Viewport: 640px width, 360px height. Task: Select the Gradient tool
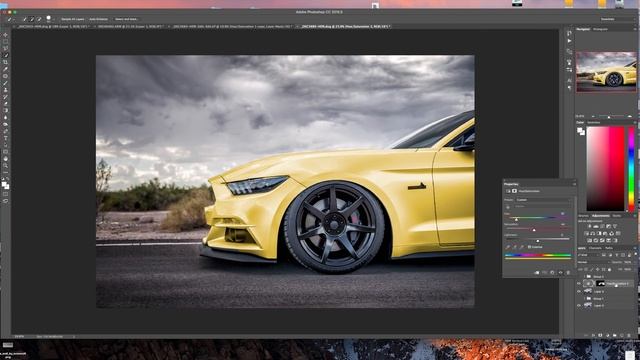[x=5, y=111]
